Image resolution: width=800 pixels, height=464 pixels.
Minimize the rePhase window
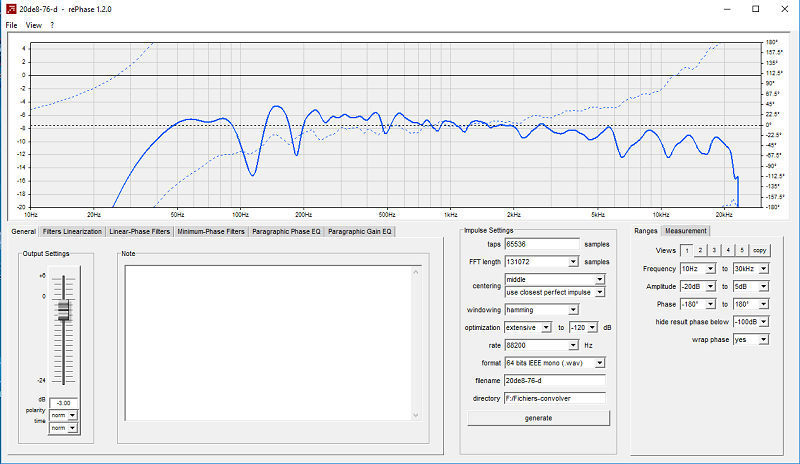pyautogui.click(x=727, y=9)
